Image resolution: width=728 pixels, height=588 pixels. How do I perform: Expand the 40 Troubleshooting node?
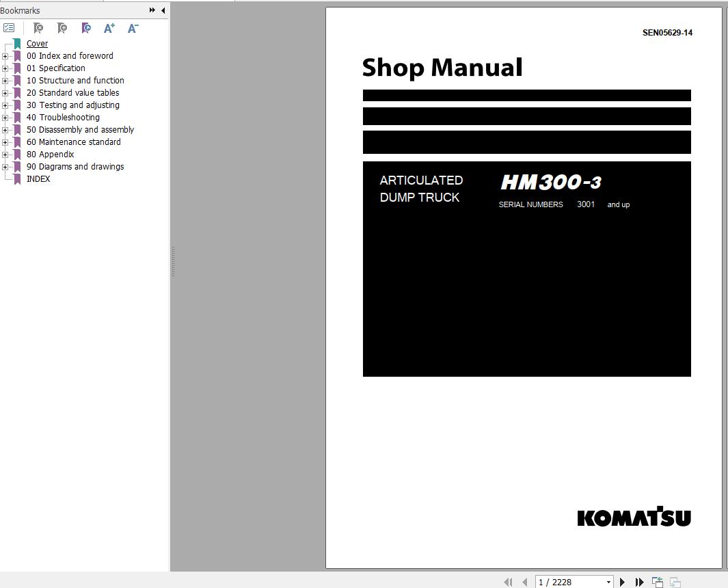coord(5,118)
